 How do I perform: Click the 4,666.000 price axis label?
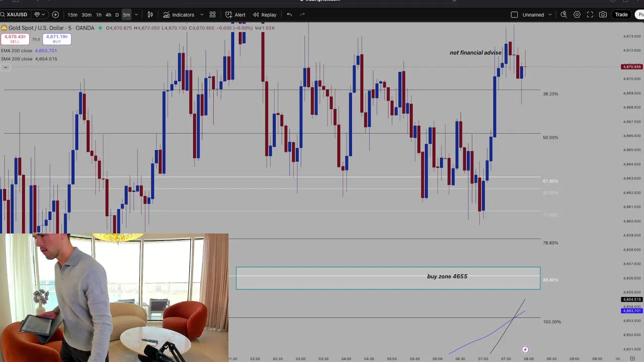(632, 136)
